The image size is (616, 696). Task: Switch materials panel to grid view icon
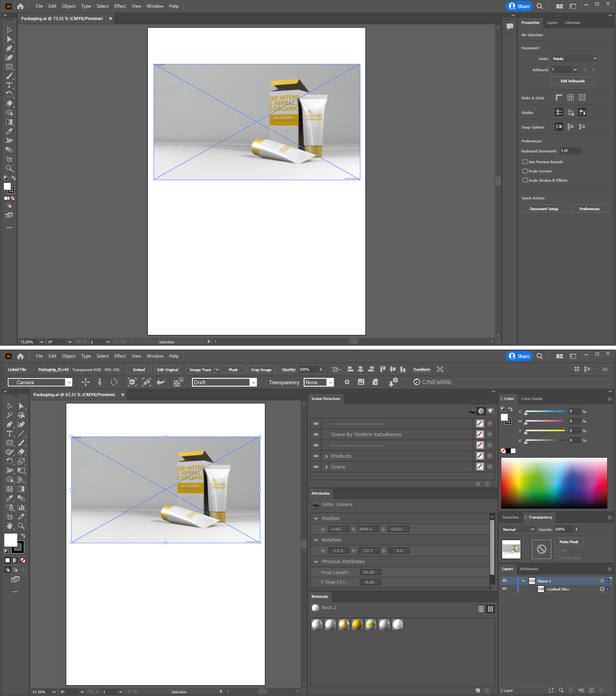490,609
